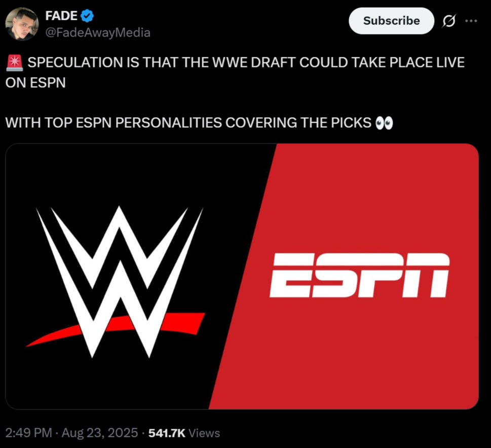Open the three-dot more options menu
Viewport: 491px width, 448px height.
pyautogui.click(x=471, y=21)
